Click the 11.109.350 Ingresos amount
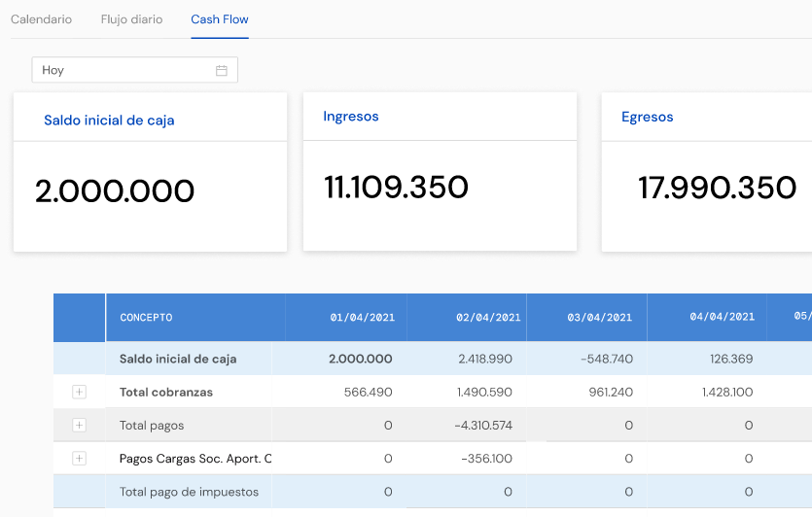Viewport: 812px width, 517px height. pos(396,187)
